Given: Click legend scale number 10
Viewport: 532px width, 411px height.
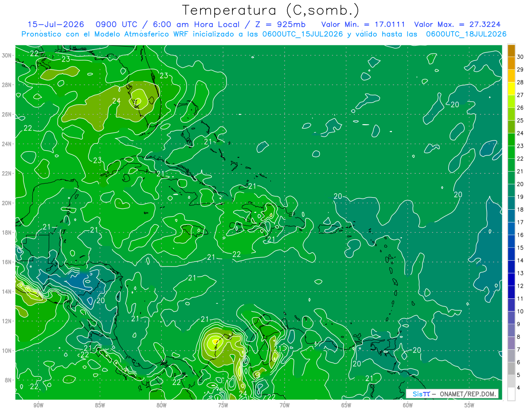Looking at the screenshot, I should (x=520, y=312).
